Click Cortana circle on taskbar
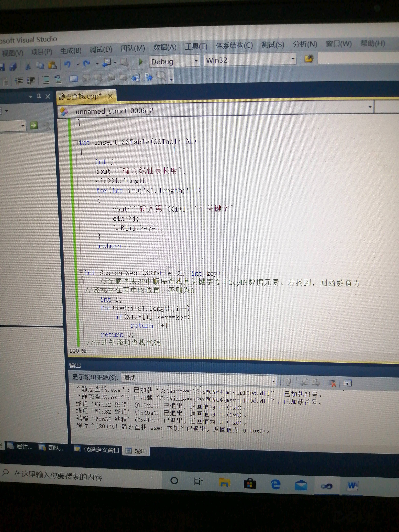The image size is (399, 532). point(174,481)
